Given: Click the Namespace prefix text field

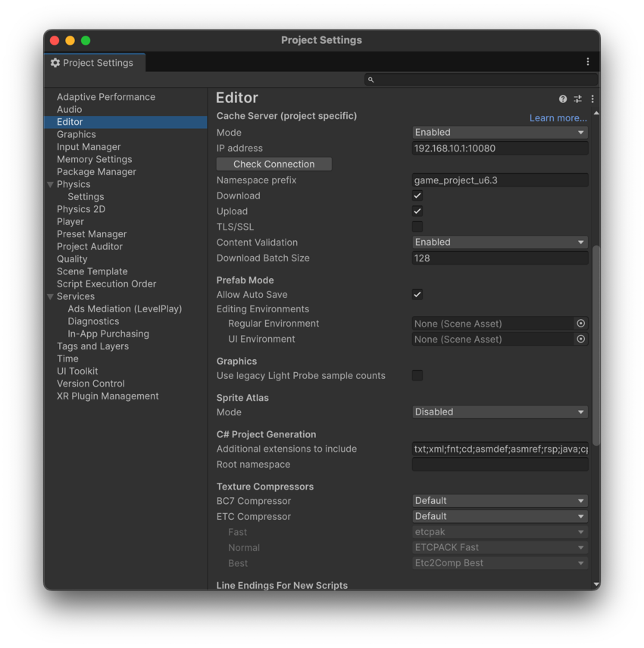Looking at the screenshot, I should [x=499, y=180].
